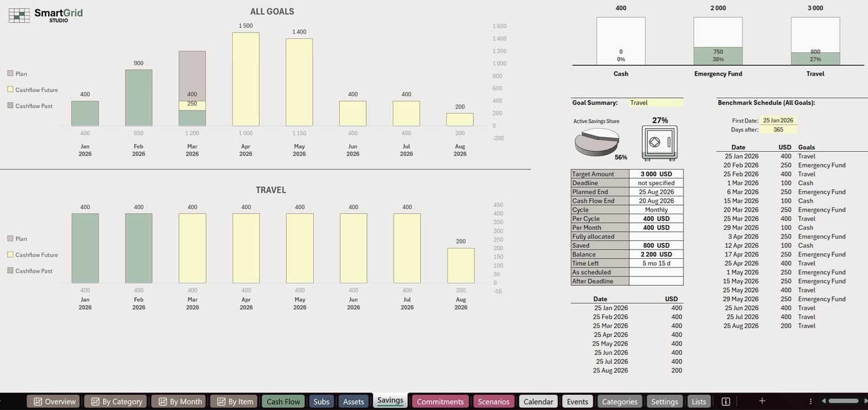This screenshot has height=410, width=868.
Task: Click the Active Savings Share pie chart
Action: pos(596,141)
